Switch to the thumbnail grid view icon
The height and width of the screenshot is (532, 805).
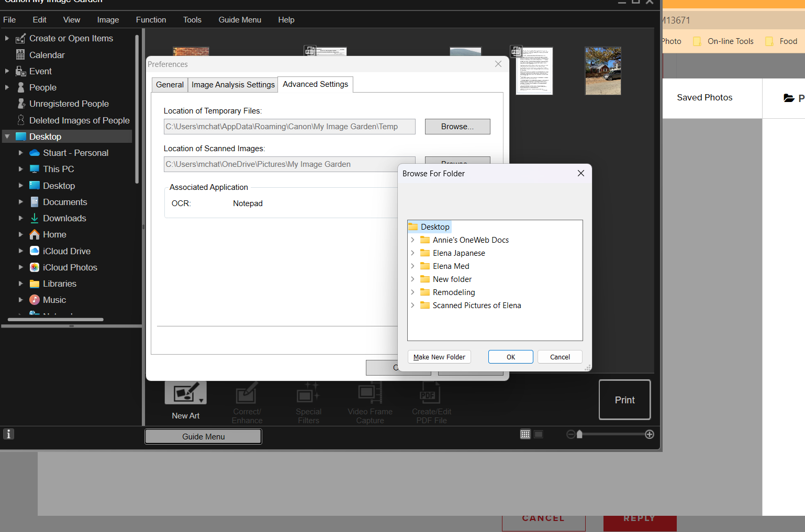coord(525,434)
